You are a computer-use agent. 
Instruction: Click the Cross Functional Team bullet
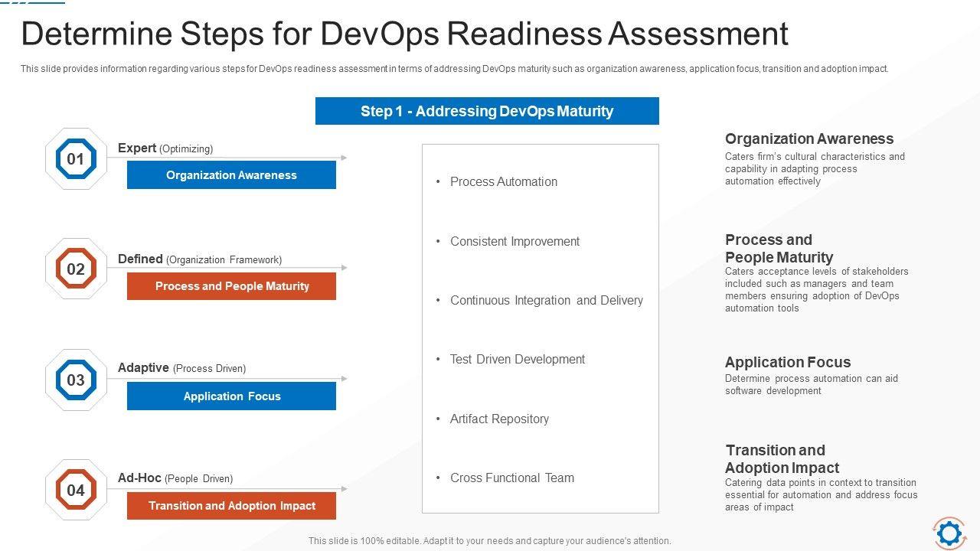[511, 478]
